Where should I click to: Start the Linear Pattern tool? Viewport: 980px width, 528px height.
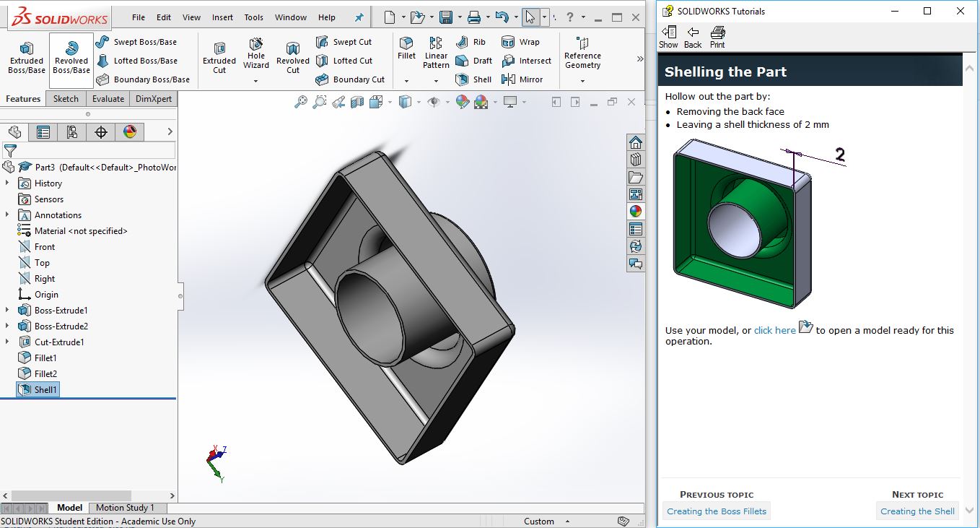[x=436, y=53]
